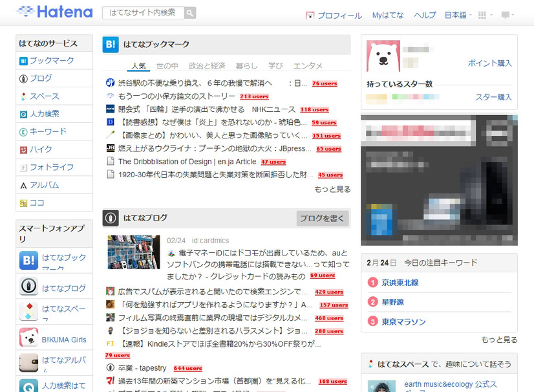Open earth music&ecology 公式スペース link
The width and height of the screenshot is (534, 392).
click(x=450, y=387)
